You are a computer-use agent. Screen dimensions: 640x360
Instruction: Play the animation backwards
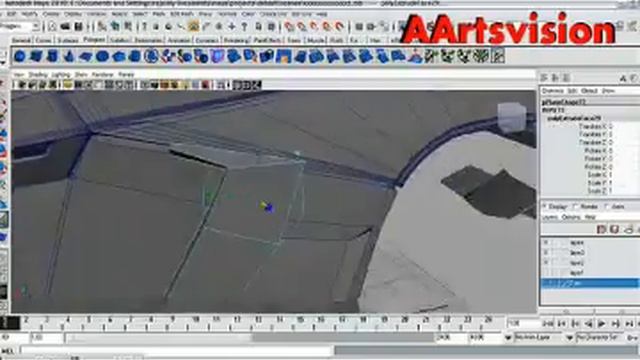point(589,324)
